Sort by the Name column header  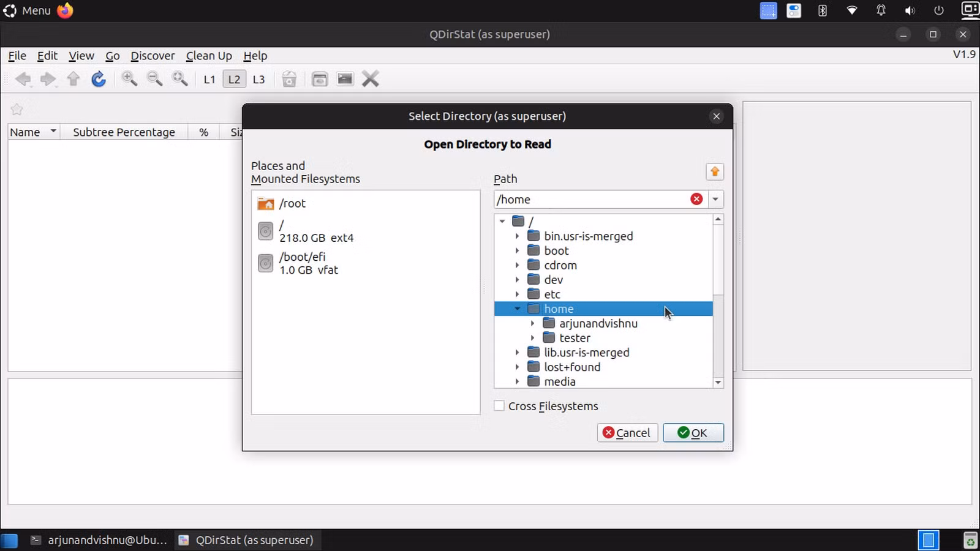click(34, 132)
